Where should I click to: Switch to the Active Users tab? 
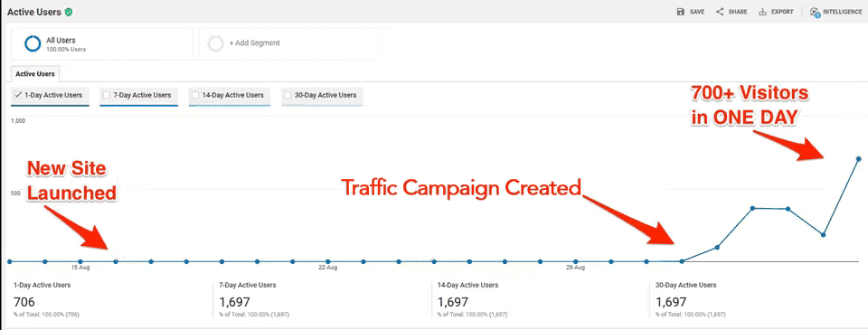(35, 73)
